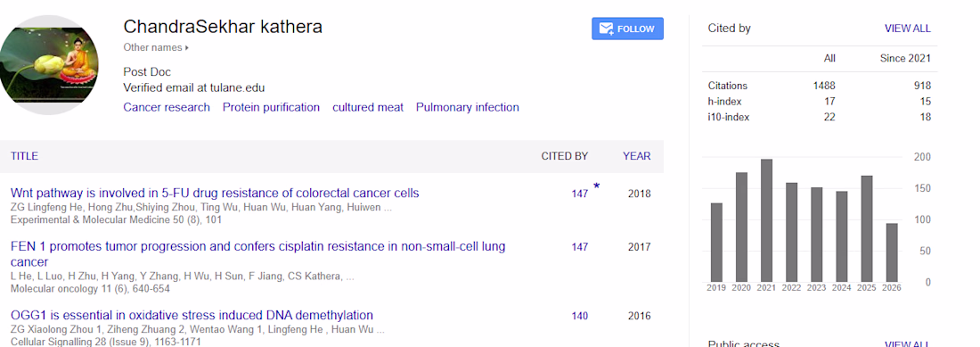Click the 2023 bar in the citations chart
This screenshot has width=980, height=347.
coord(816,235)
